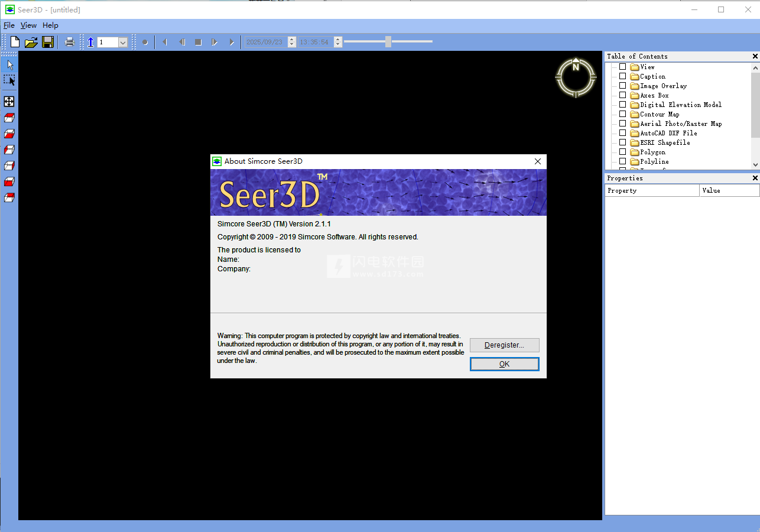Tick the ESRI Shapefile checkbox
The width and height of the screenshot is (760, 532).
click(622, 142)
